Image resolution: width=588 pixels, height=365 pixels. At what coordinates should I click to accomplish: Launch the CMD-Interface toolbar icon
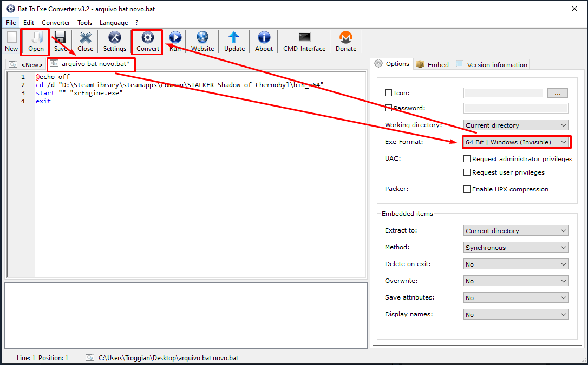(304, 37)
